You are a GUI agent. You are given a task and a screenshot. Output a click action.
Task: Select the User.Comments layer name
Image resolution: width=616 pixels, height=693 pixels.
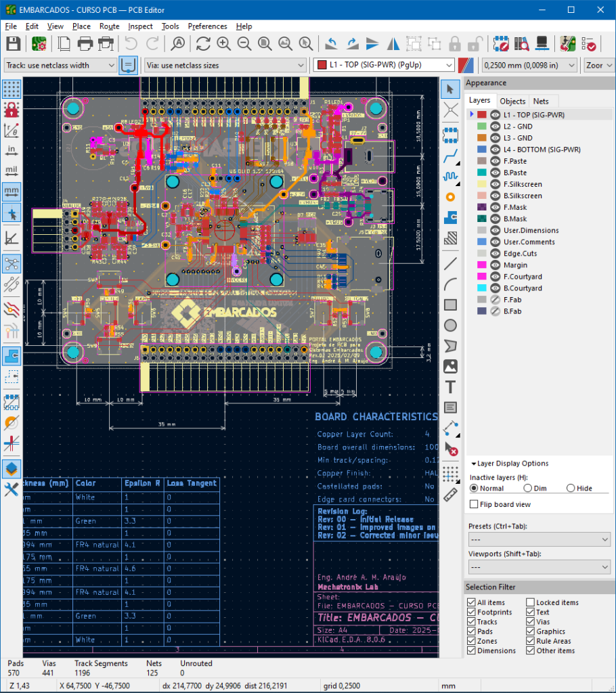pos(529,242)
